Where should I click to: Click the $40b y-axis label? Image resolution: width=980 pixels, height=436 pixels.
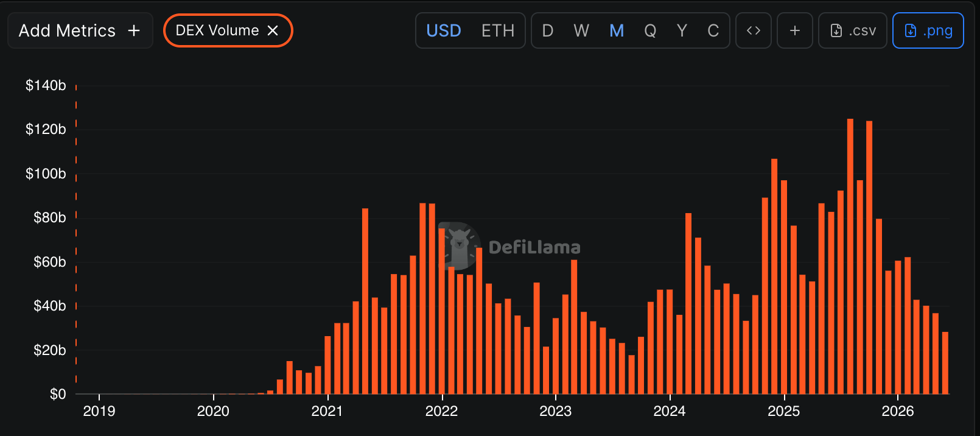point(50,306)
